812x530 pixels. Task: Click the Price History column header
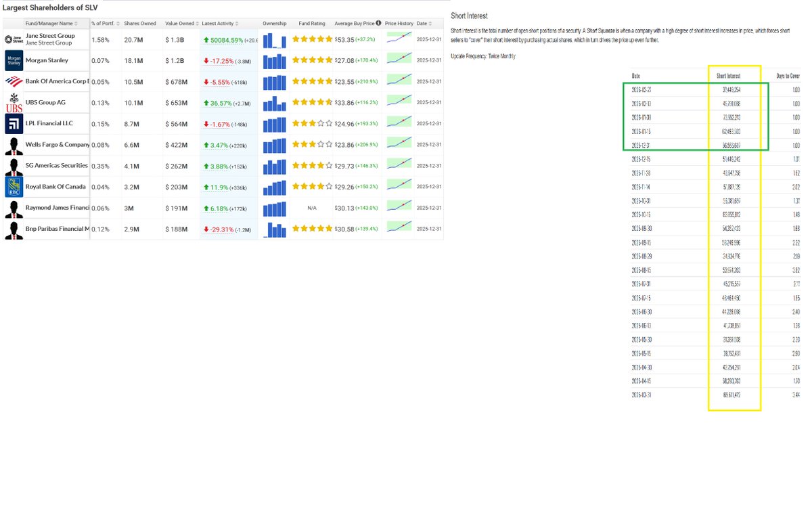click(x=399, y=24)
